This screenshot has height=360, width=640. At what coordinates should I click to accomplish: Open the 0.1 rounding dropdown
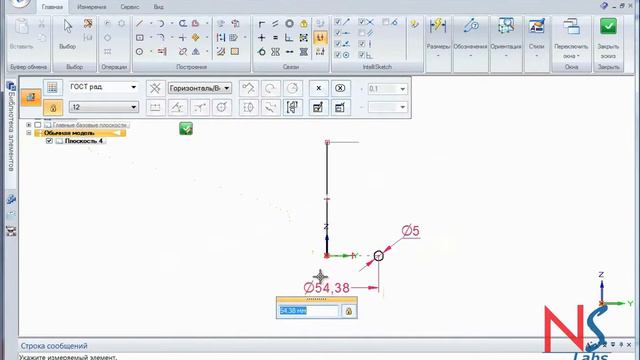click(402, 89)
